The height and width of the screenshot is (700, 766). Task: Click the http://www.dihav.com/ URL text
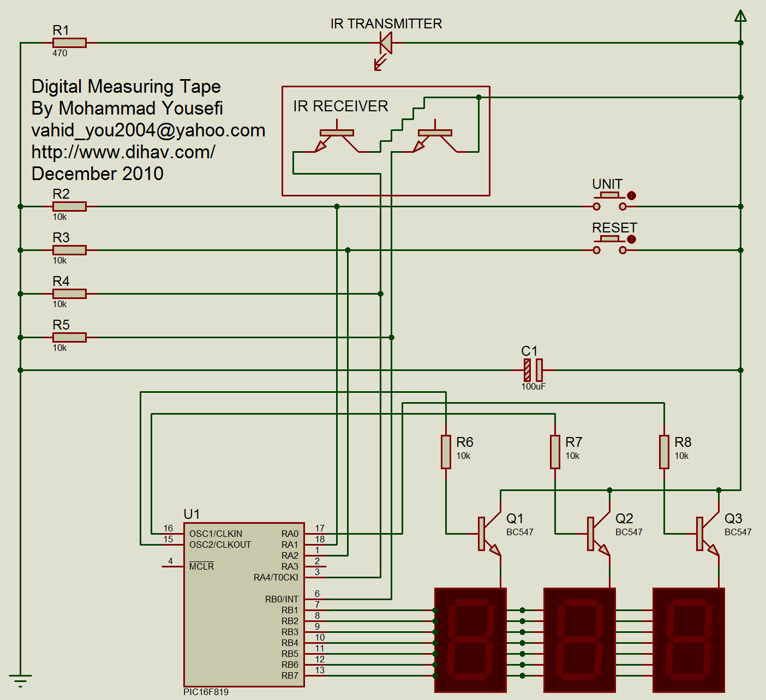[123, 152]
